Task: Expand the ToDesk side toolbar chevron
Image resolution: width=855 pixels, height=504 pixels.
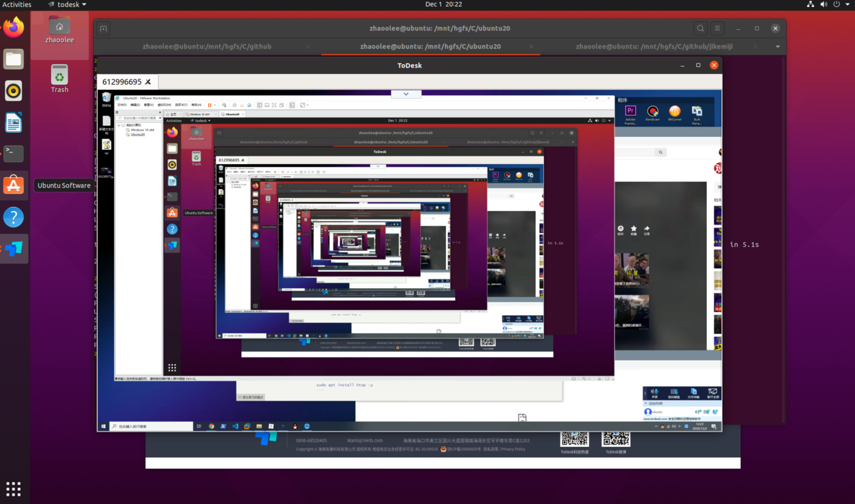Action: tap(645, 393)
